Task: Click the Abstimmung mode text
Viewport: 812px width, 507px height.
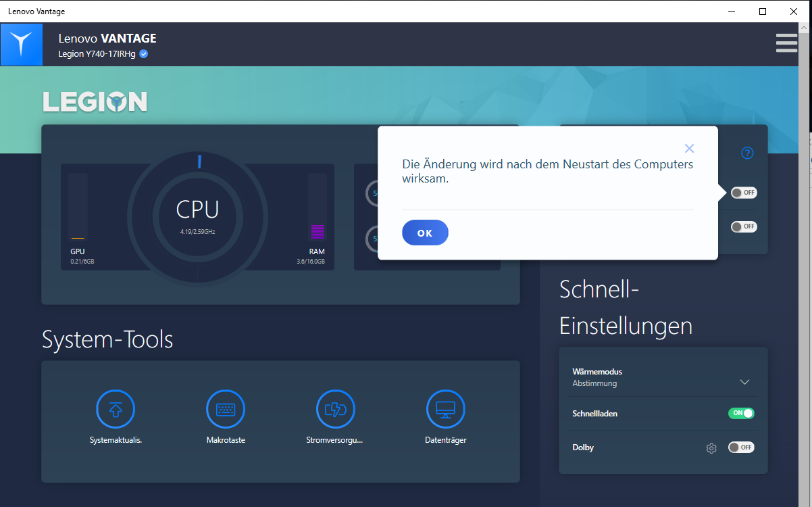Action: tap(594, 383)
